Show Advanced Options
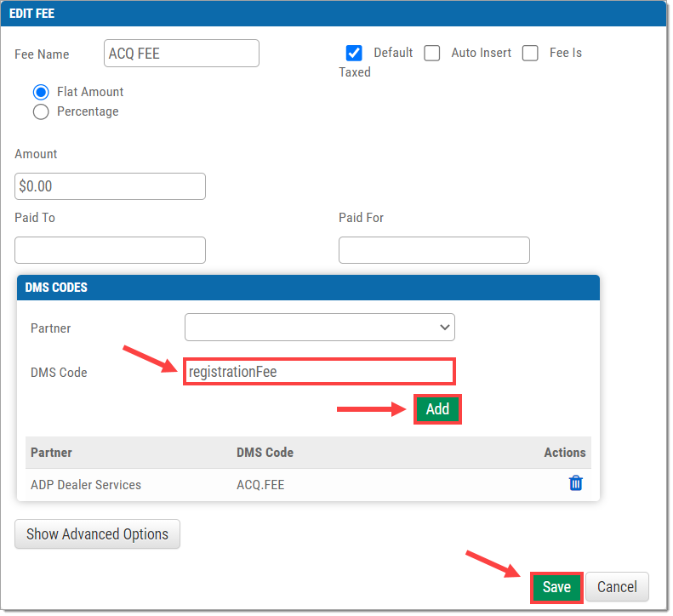Screen dimensions: 673x616 click(98, 534)
